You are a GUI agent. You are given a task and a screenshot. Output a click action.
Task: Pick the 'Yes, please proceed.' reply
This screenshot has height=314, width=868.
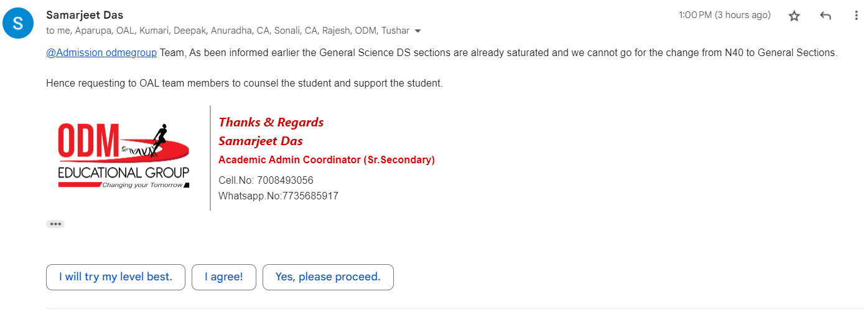pyautogui.click(x=328, y=277)
